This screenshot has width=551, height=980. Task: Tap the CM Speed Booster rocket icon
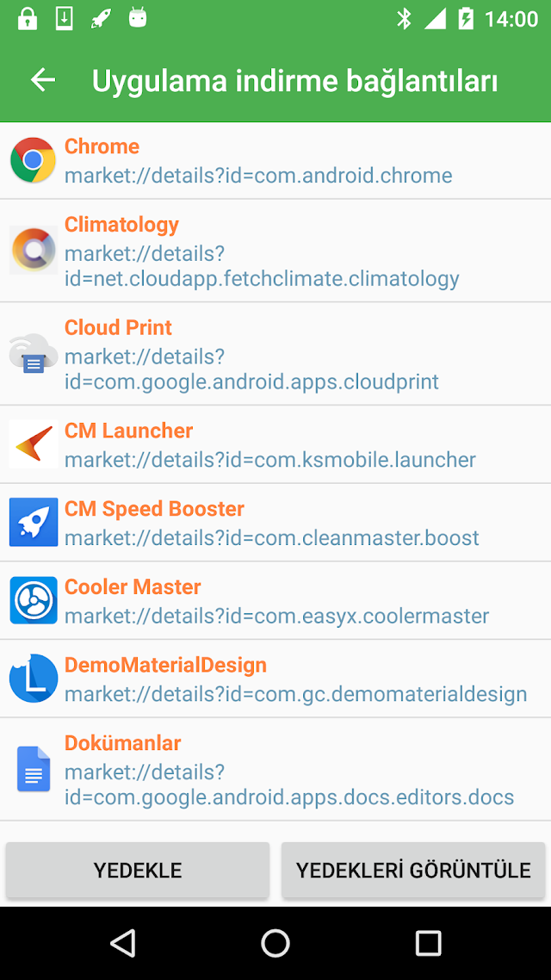(x=33, y=522)
